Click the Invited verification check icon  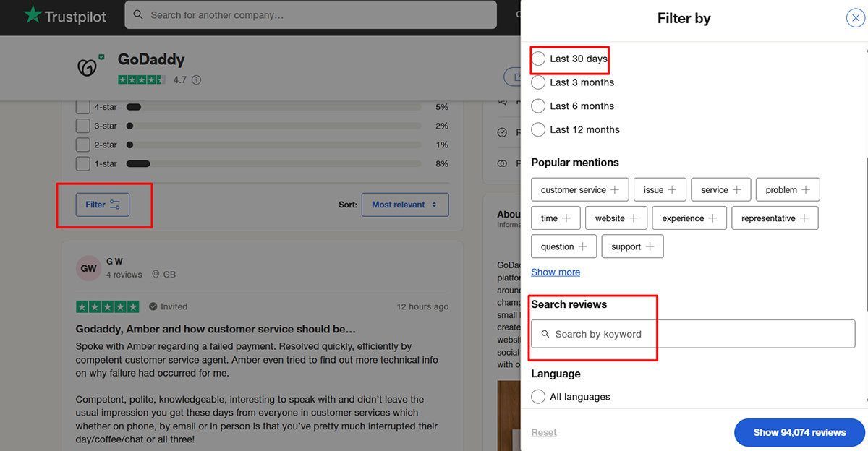point(153,306)
